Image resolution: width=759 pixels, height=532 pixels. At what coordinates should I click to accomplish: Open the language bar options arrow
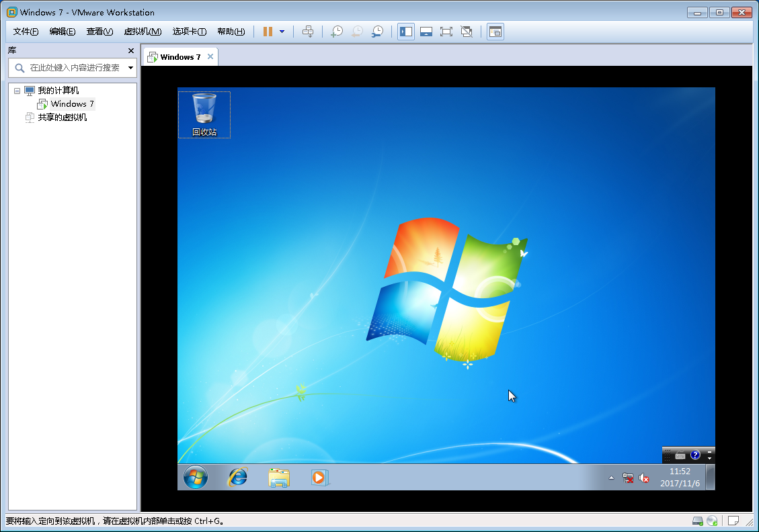(x=710, y=458)
